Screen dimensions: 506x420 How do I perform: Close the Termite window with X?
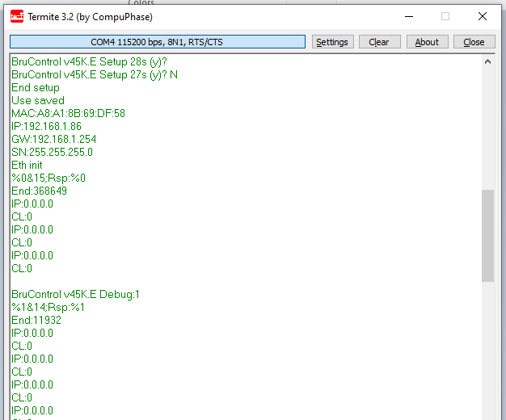point(482,16)
